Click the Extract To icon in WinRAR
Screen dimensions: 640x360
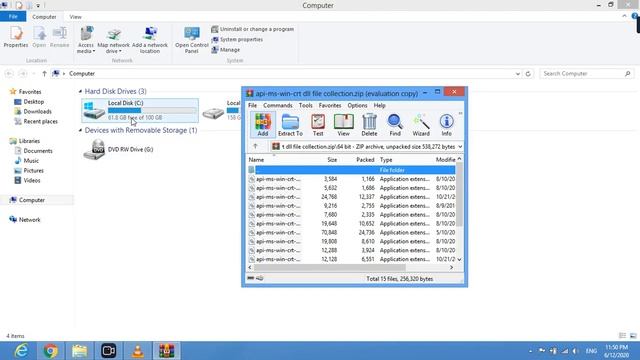tap(290, 124)
